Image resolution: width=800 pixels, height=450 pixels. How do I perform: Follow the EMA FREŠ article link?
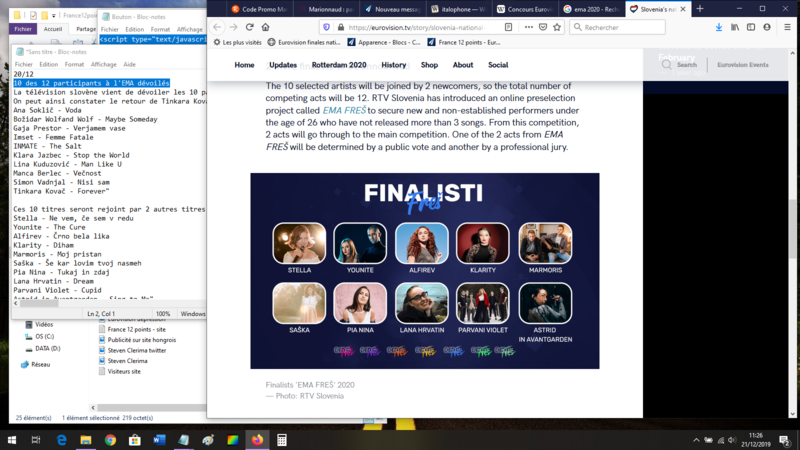coord(344,110)
